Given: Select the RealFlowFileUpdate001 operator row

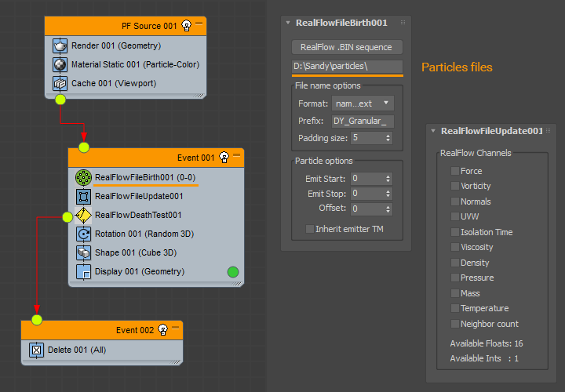Looking at the screenshot, I should (139, 196).
